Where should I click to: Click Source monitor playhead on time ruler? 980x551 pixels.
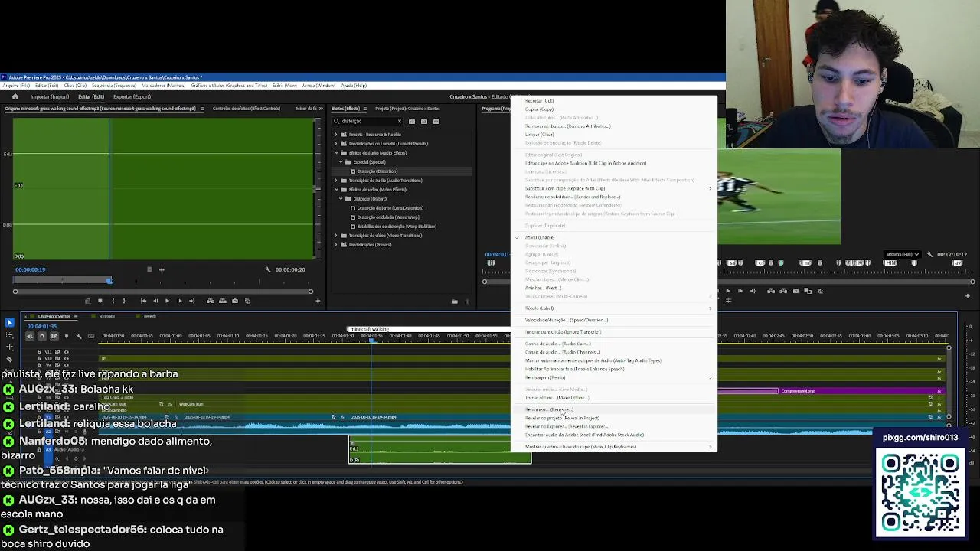[109, 280]
